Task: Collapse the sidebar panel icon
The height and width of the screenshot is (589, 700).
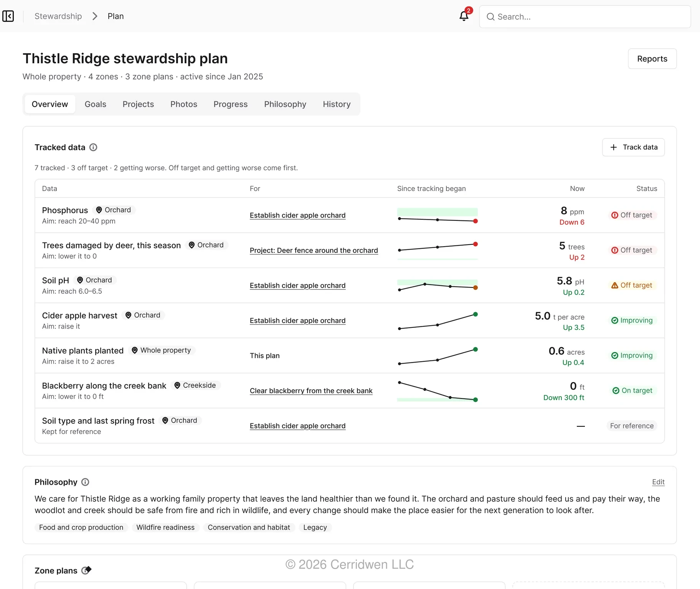Action: pyautogui.click(x=8, y=16)
